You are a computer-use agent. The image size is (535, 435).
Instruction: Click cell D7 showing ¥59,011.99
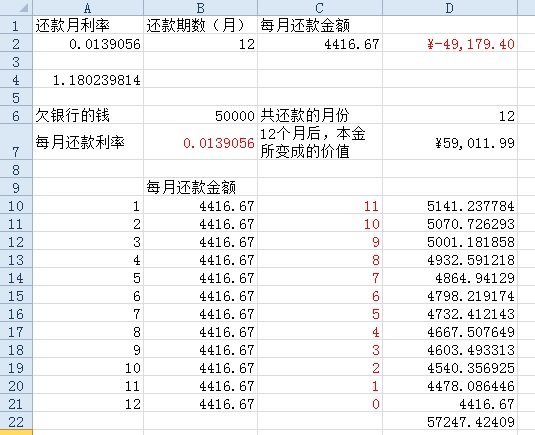click(x=450, y=142)
